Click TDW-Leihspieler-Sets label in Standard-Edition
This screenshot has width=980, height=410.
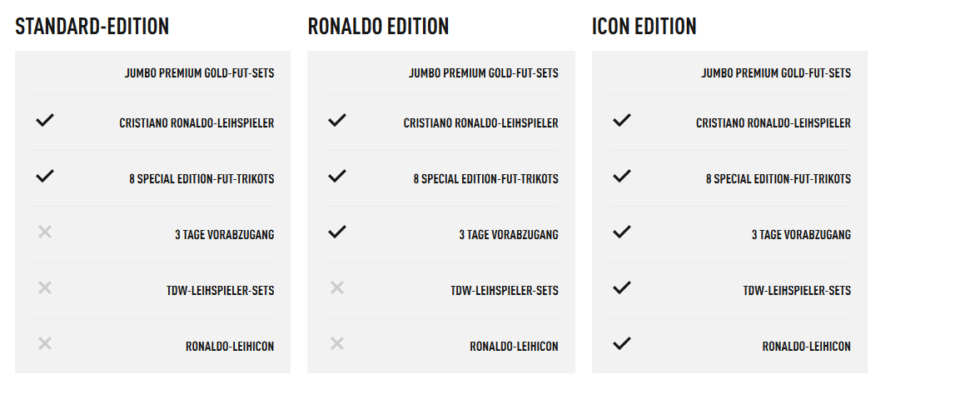pos(221,291)
